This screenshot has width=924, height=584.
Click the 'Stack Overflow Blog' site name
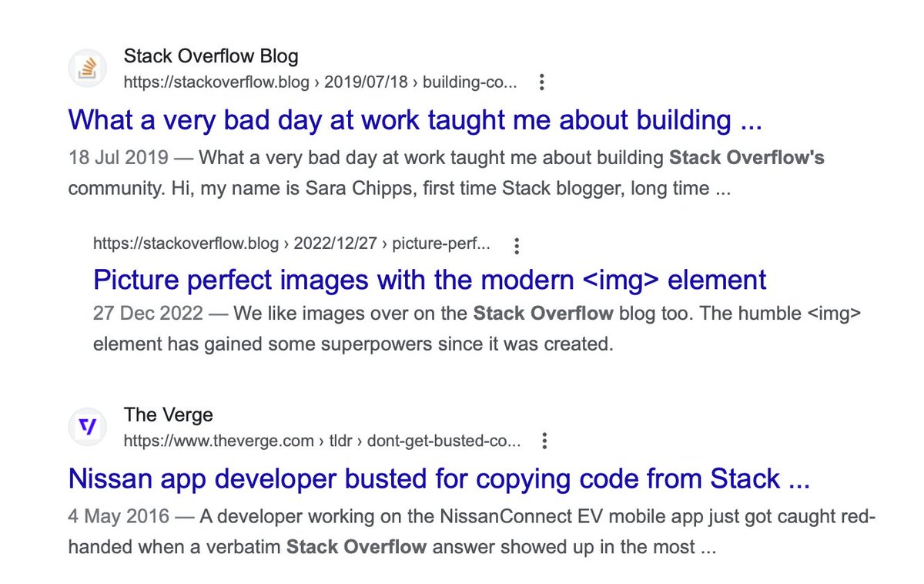click(211, 56)
